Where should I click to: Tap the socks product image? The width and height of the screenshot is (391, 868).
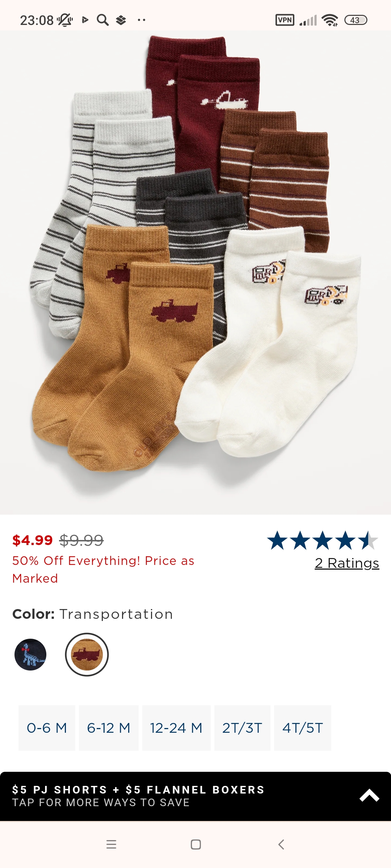[x=195, y=273]
